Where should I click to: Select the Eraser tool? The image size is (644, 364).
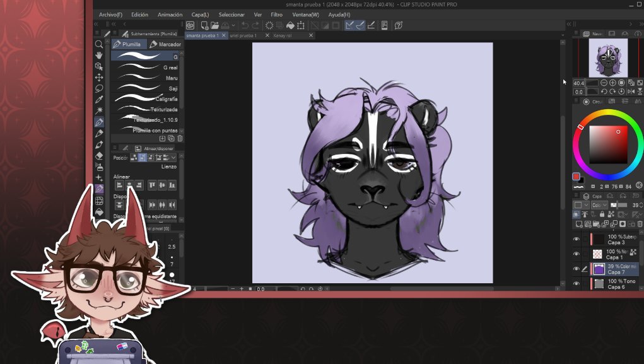pyautogui.click(x=99, y=156)
